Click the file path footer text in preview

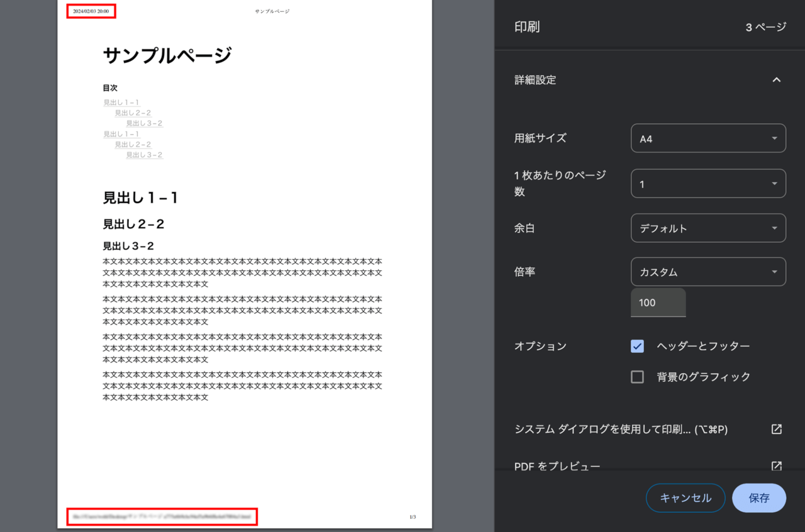[x=162, y=516]
